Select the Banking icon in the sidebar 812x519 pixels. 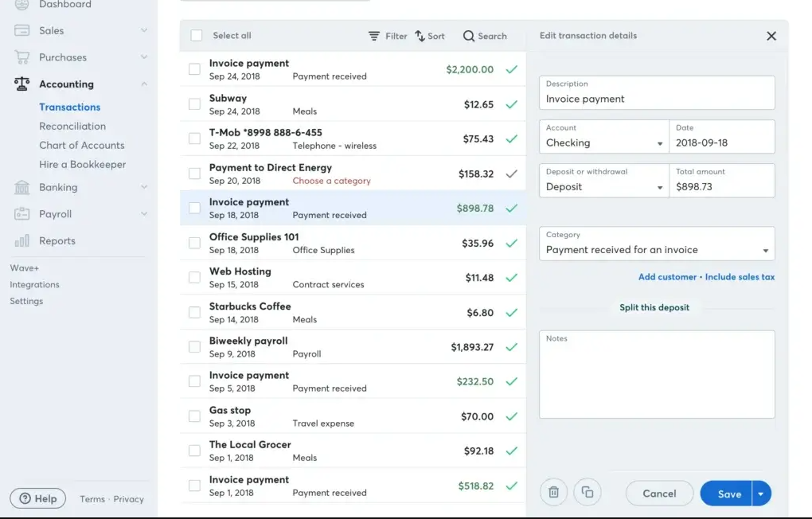(x=21, y=187)
